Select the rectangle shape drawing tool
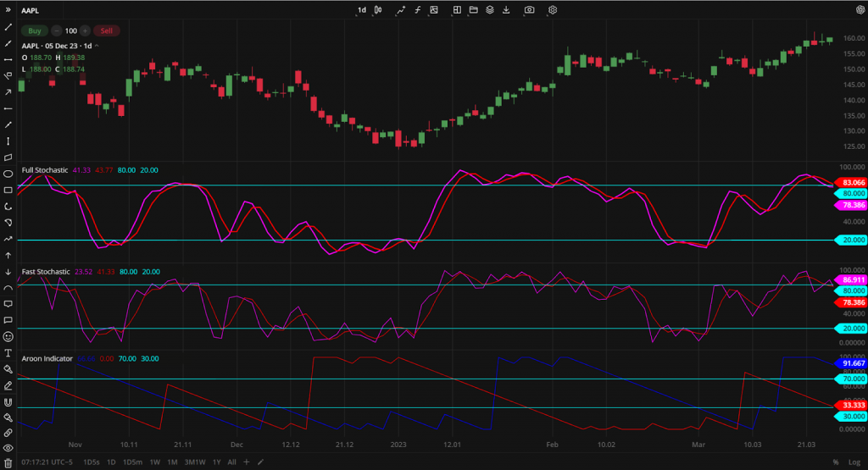This screenshot has height=470, width=868. click(x=8, y=191)
